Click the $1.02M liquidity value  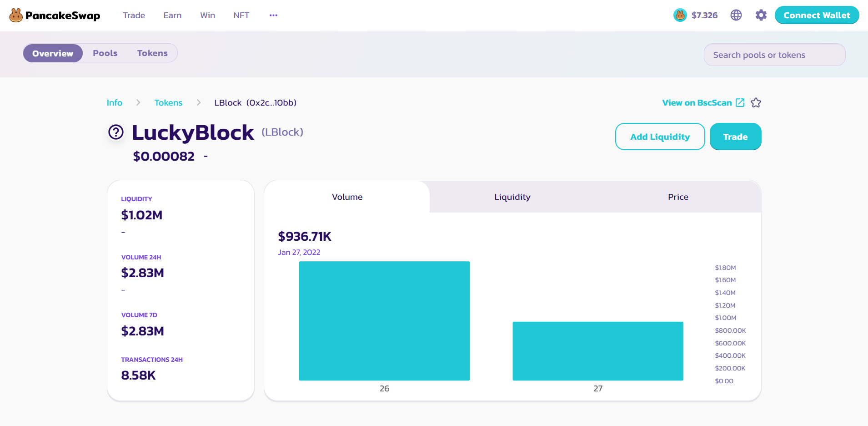[142, 215]
